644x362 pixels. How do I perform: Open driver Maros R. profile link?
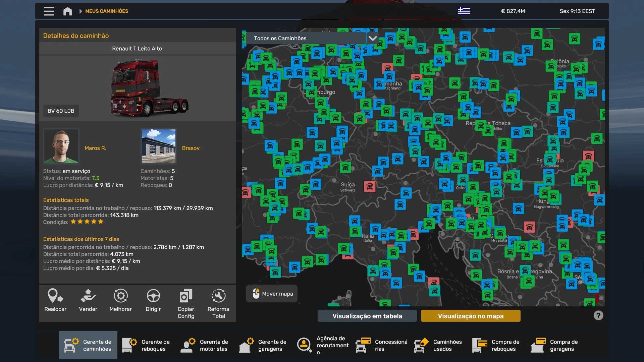pos(95,148)
